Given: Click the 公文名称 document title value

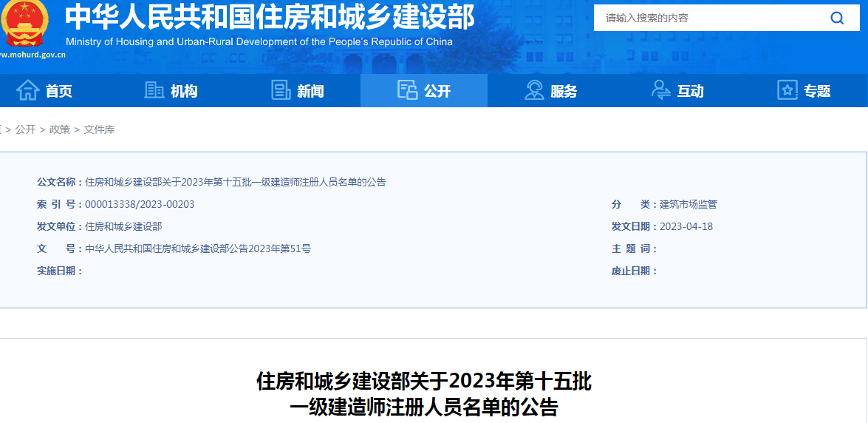Looking at the screenshot, I should [236, 183].
